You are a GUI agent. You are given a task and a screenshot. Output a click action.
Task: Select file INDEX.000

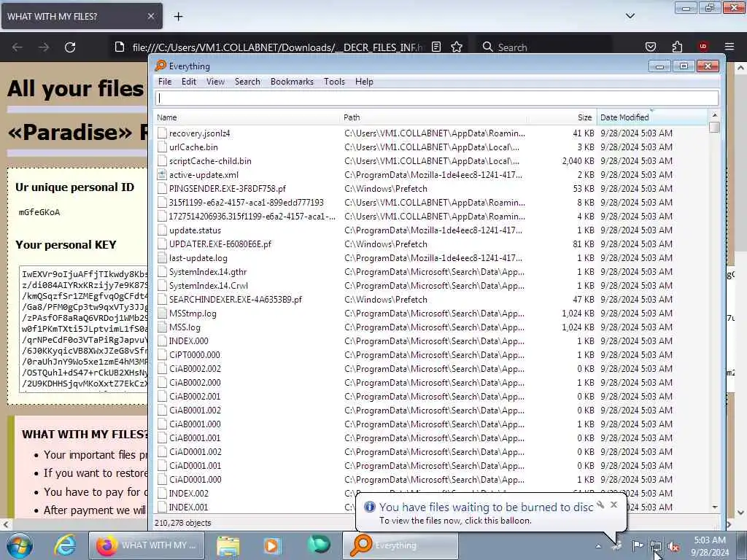click(189, 341)
